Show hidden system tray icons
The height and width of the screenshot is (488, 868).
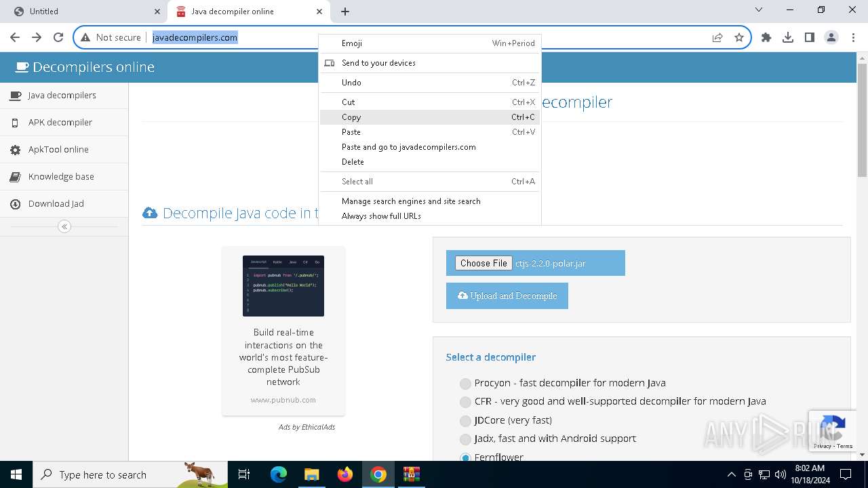(731, 474)
